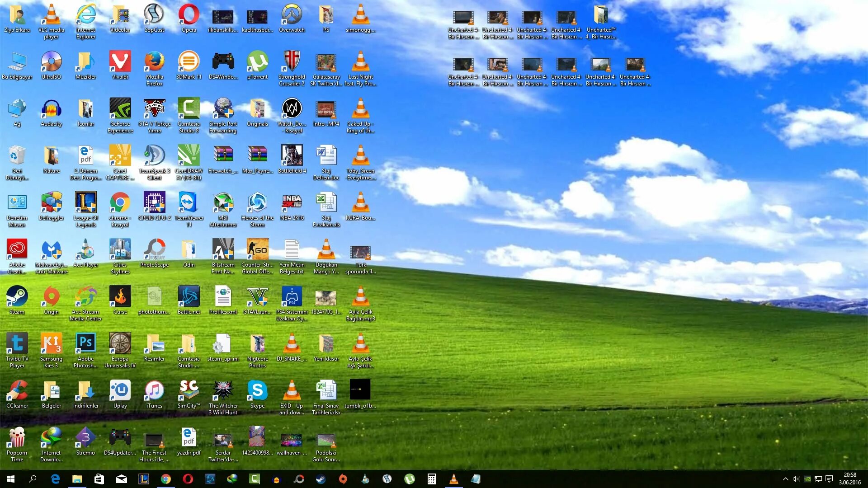Open Final Sinav Tarihleri Excel file
The width and height of the screenshot is (868, 488).
point(325,389)
